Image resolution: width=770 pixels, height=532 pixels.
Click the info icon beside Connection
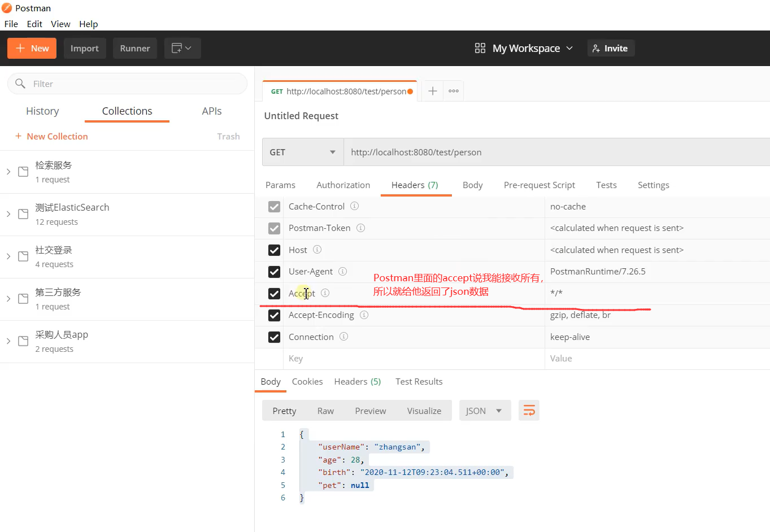343,337
